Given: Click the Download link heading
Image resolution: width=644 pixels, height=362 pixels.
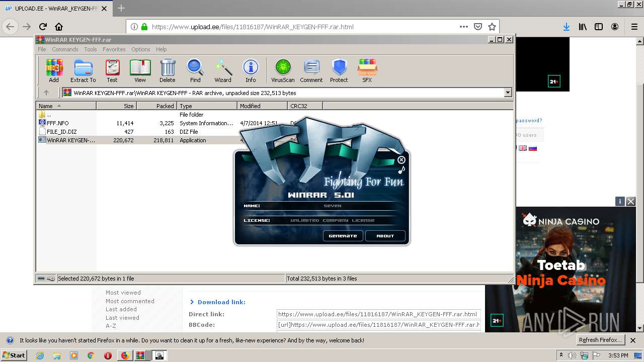Looking at the screenshot, I should point(221,302).
